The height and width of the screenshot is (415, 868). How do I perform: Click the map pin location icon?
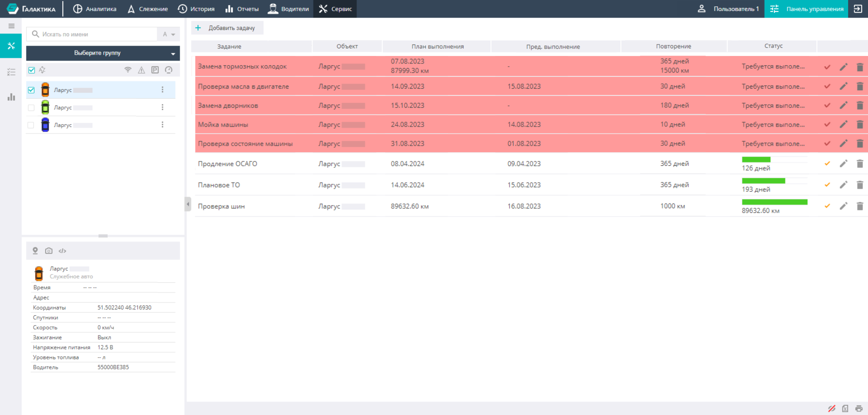pyautogui.click(x=36, y=251)
